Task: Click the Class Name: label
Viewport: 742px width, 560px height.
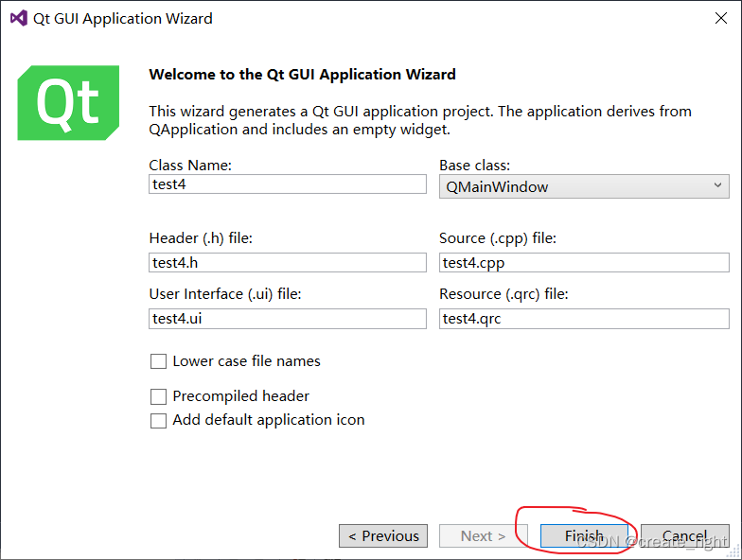Action: [x=190, y=165]
